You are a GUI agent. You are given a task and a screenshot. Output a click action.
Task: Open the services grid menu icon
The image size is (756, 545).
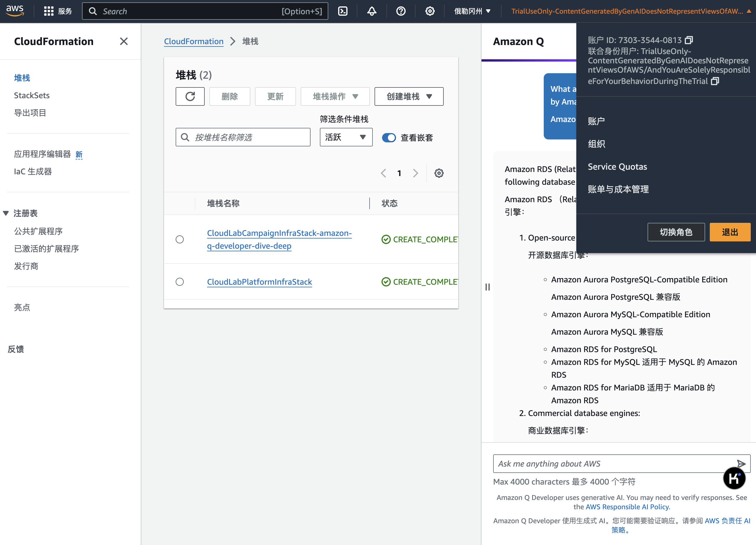click(x=49, y=11)
